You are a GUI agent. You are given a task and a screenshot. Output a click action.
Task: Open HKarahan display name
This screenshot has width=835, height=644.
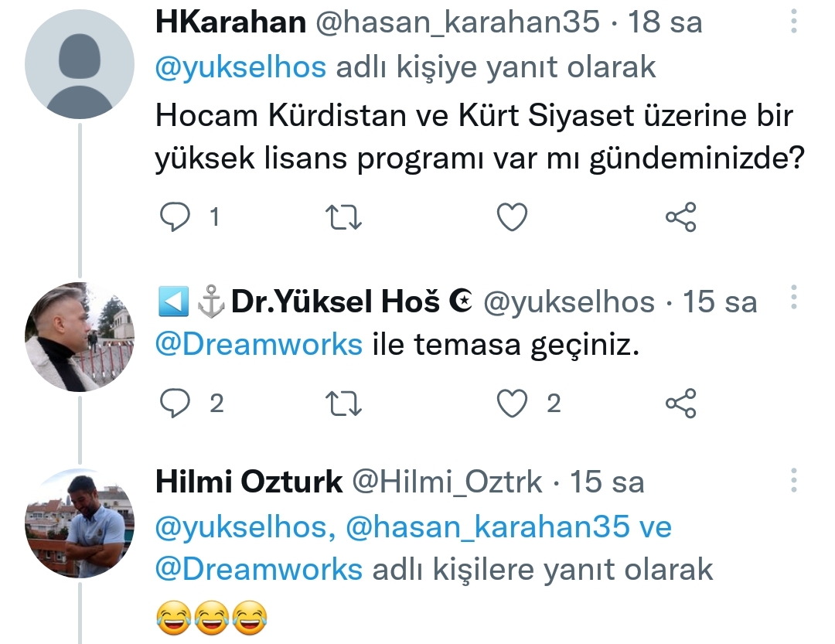click(x=230, y=22)
